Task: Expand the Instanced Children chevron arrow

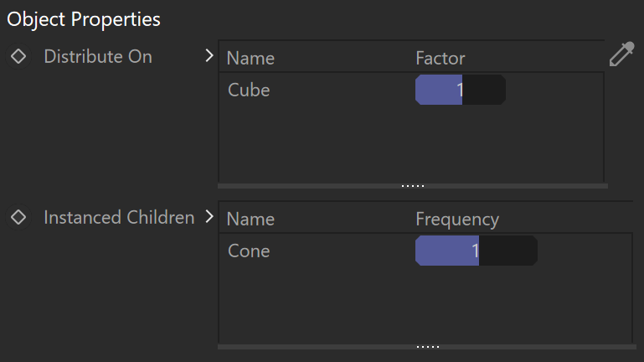Action: [x=209, y=216]
